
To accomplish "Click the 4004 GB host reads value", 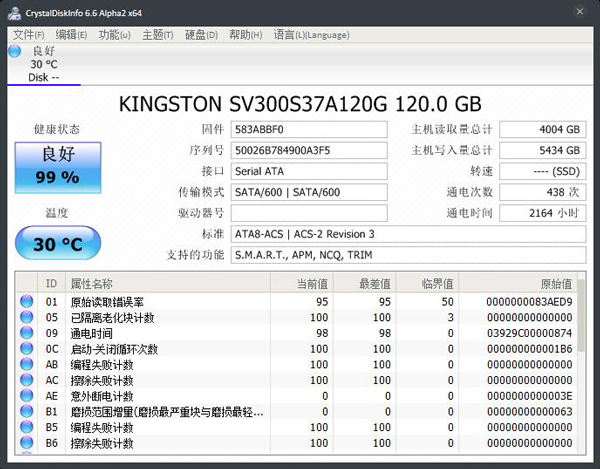I will tap(543, 129).
